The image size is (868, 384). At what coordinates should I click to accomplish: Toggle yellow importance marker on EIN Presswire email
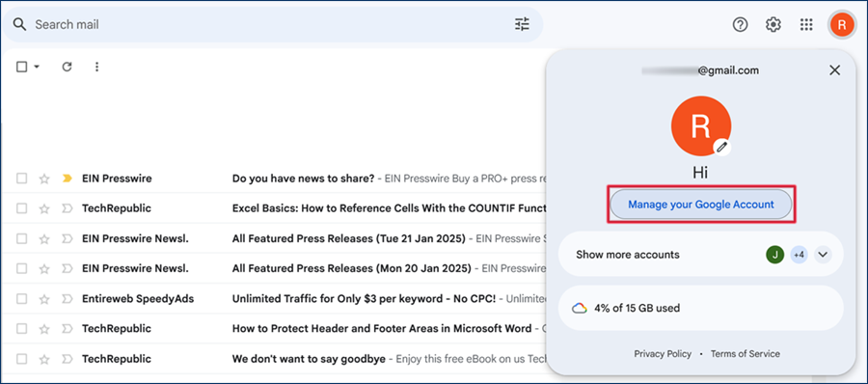(x=67, y=178)
